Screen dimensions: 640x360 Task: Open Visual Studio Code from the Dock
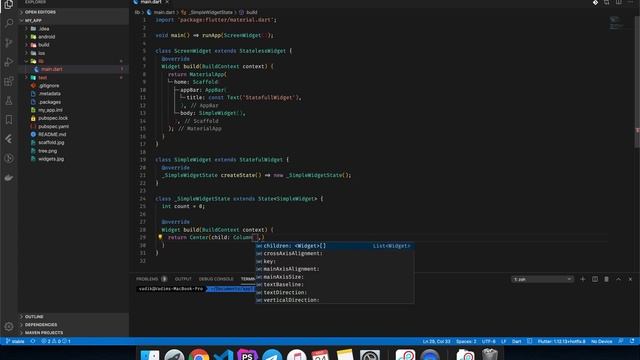(x=223, y=355)
